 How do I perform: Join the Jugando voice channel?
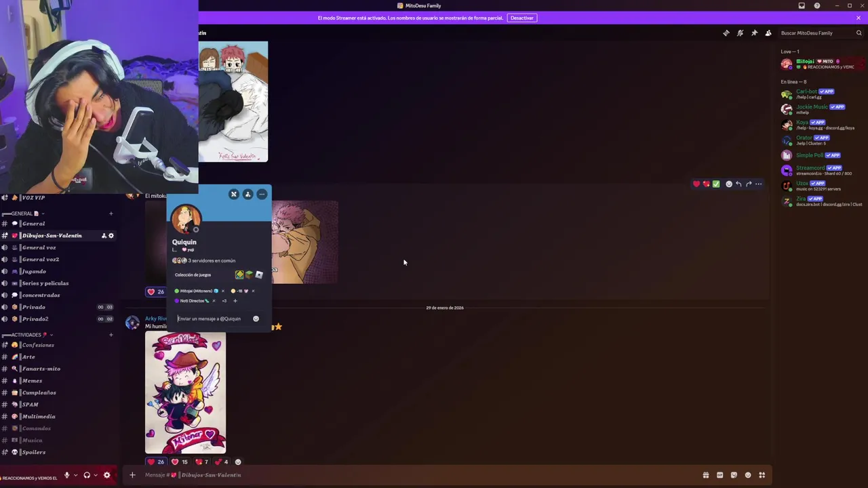[58, 271]
